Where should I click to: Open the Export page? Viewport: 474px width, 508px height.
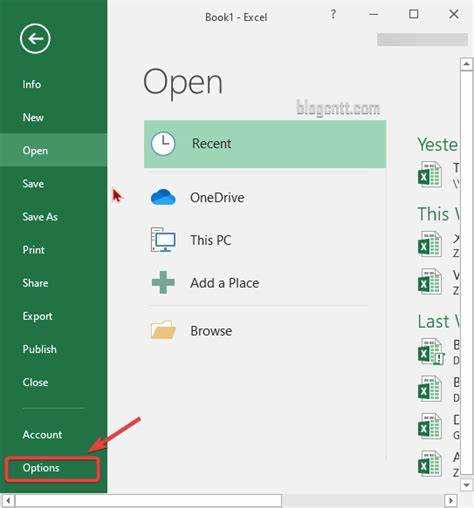[x=37, y=316]
